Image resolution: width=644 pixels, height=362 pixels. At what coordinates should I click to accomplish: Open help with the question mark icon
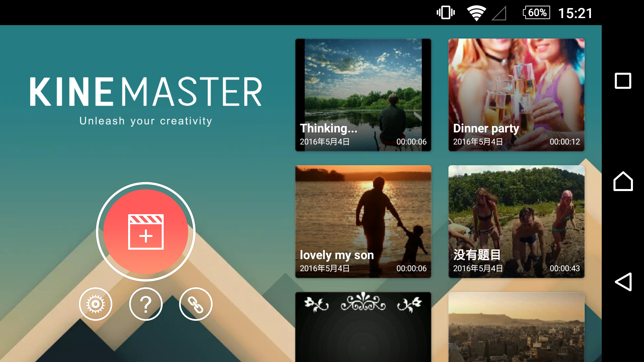[146, 304]
